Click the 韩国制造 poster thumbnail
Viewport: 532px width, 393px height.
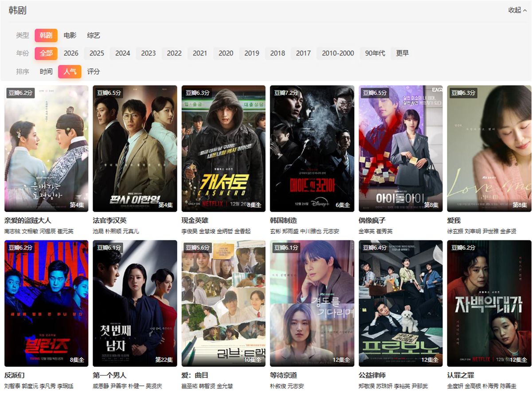click(x=312, y=149)
